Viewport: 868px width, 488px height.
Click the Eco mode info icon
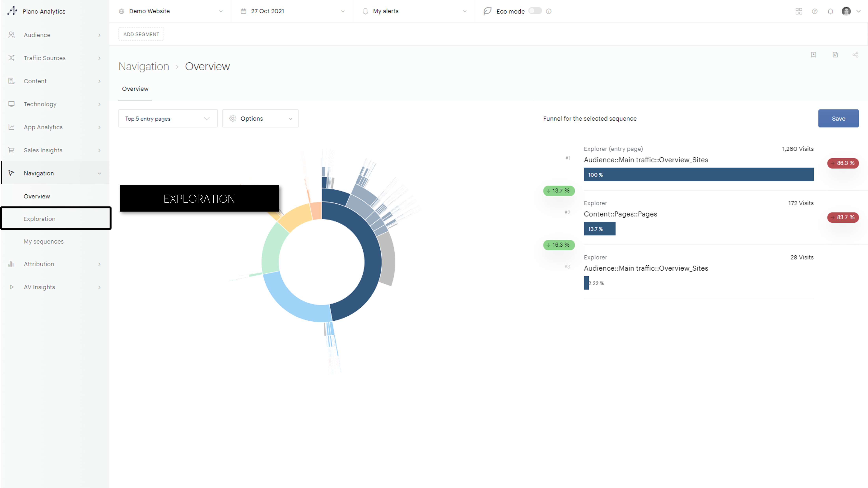pyautogui.click(x=549, y=11)
